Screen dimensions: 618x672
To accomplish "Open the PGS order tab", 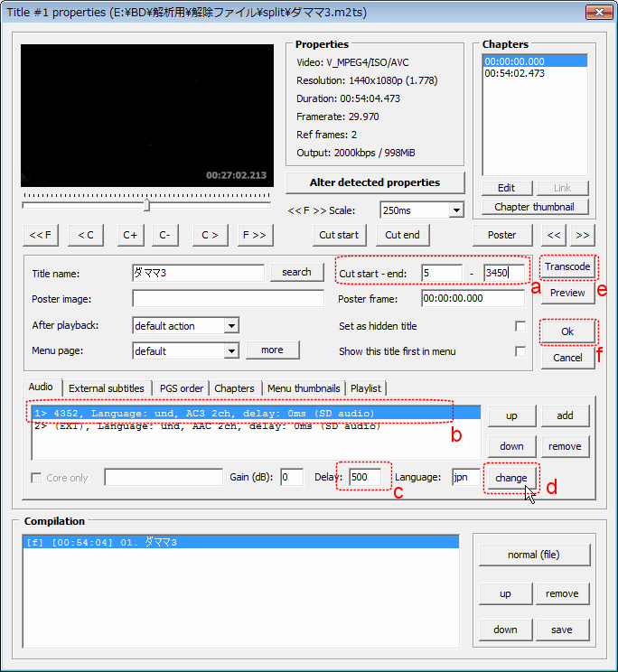I will click(181, 388).
